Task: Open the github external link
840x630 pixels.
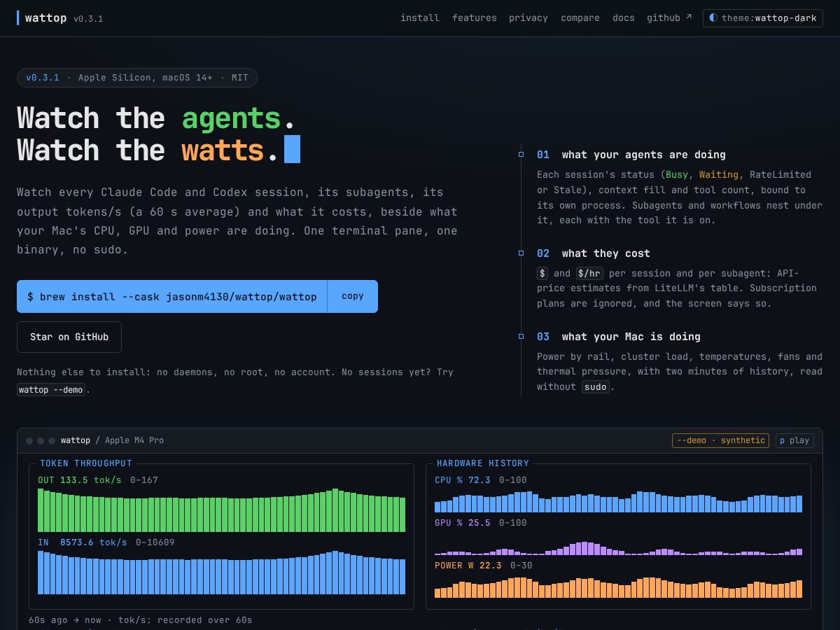Action: pyautogui.click(x=669, y=18)
